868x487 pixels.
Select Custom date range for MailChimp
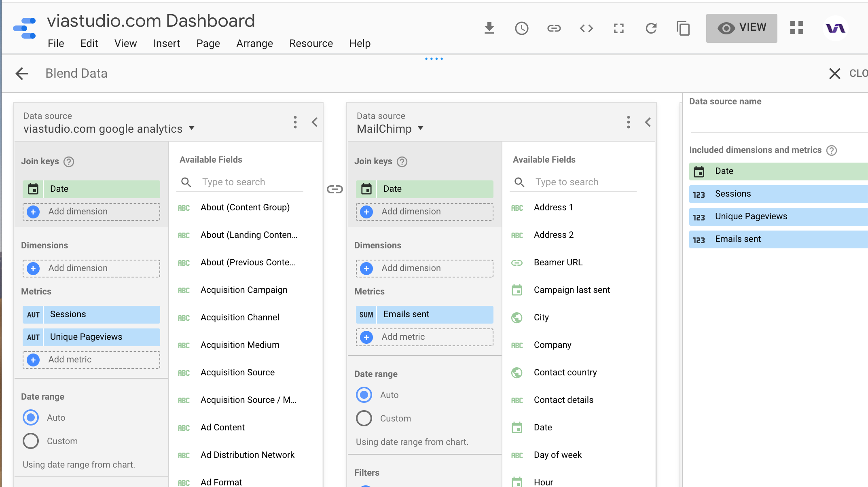(364, 418)
